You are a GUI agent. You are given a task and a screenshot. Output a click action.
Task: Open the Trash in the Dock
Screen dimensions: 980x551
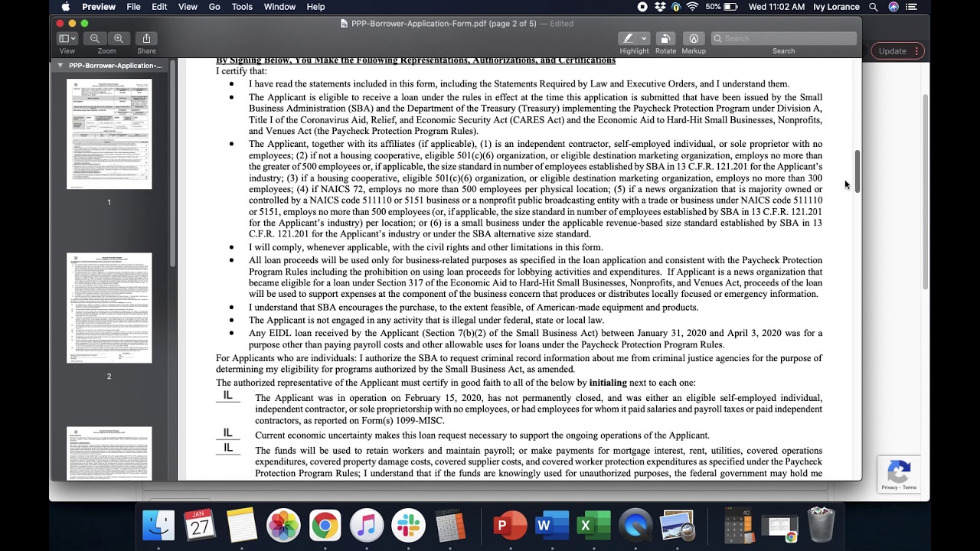[x=822, y=526]
